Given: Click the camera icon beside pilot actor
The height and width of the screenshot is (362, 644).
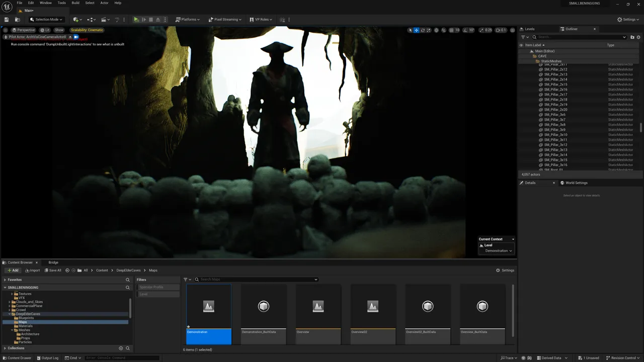Looking at the screenshot, I should pos(76,37).
